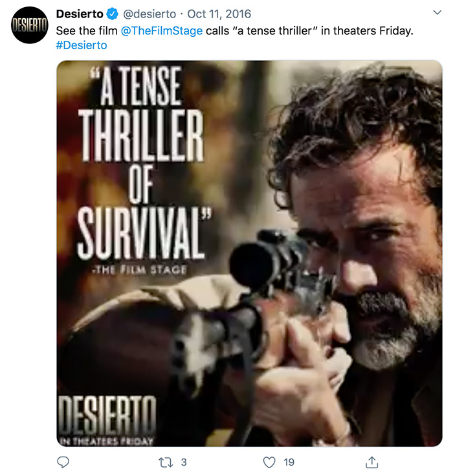
Task: Like the tweet with the heart icon
Action: click(x=269, y=462)
